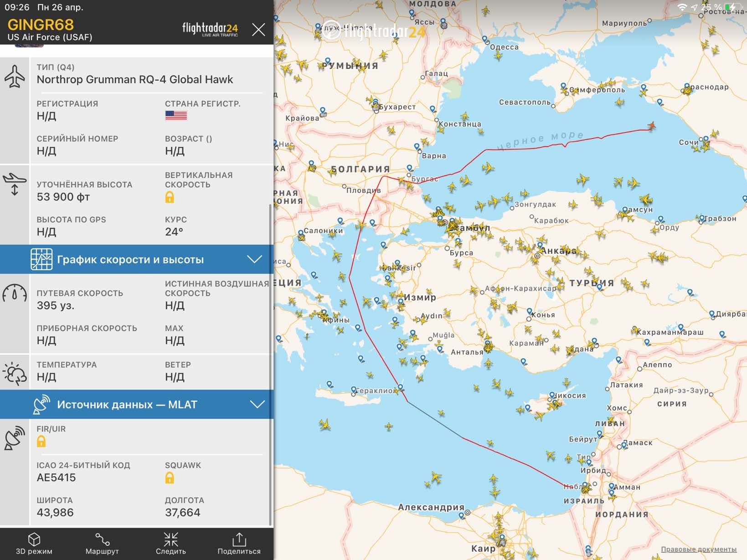Open 3D режим view

click(x=34, y=544)
